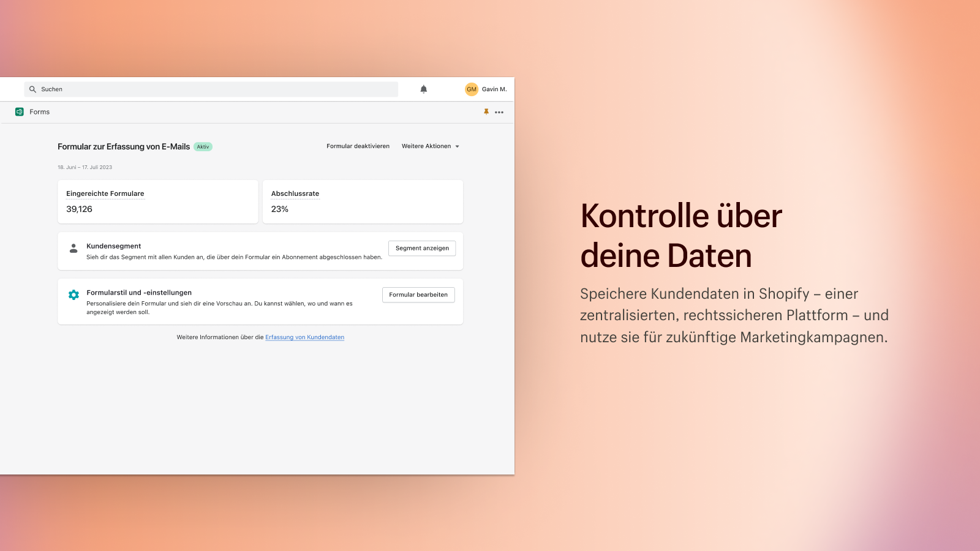Viewport: 980px width, 551px height.
Task: Open Erfassung von Kundendaten link
Action: tap(304, 337)
